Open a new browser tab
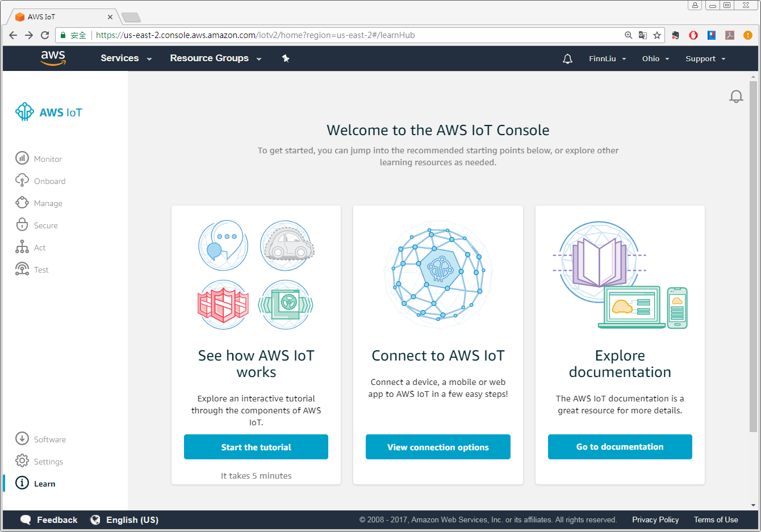761x532 pixels. pos(131,18)
